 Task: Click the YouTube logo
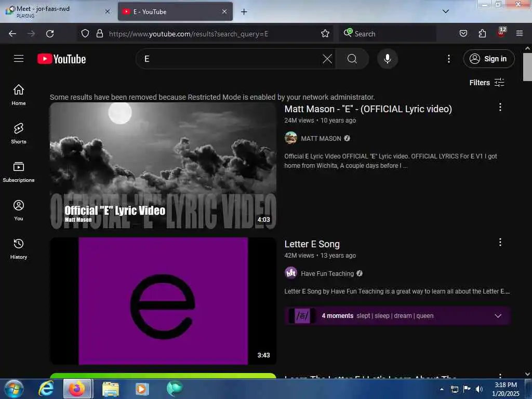click(61, 59)
